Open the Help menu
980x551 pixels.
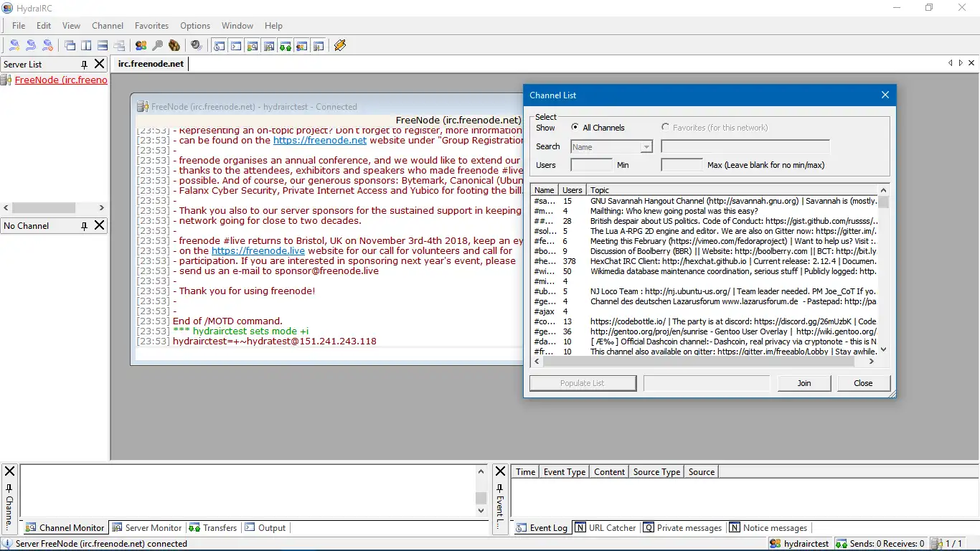(x=273, y=25)
